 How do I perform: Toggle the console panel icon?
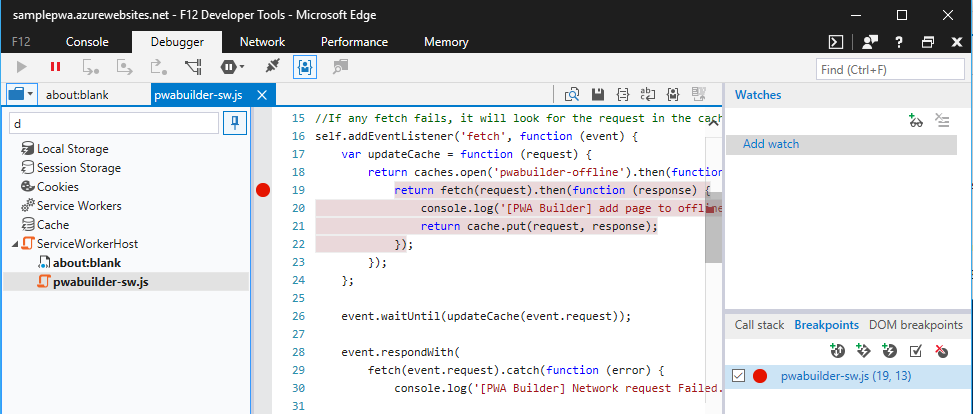pos(836,42)
